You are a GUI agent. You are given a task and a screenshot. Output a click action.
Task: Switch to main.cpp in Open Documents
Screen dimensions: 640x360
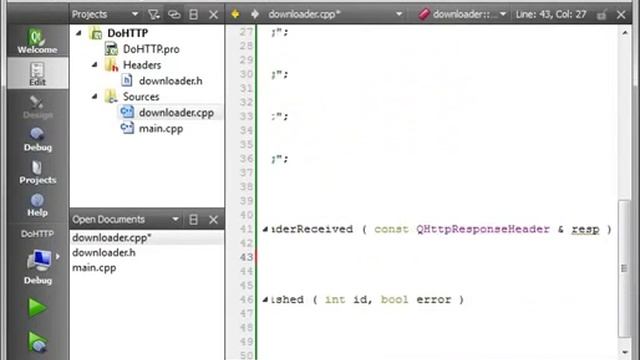tap(94, 268)
